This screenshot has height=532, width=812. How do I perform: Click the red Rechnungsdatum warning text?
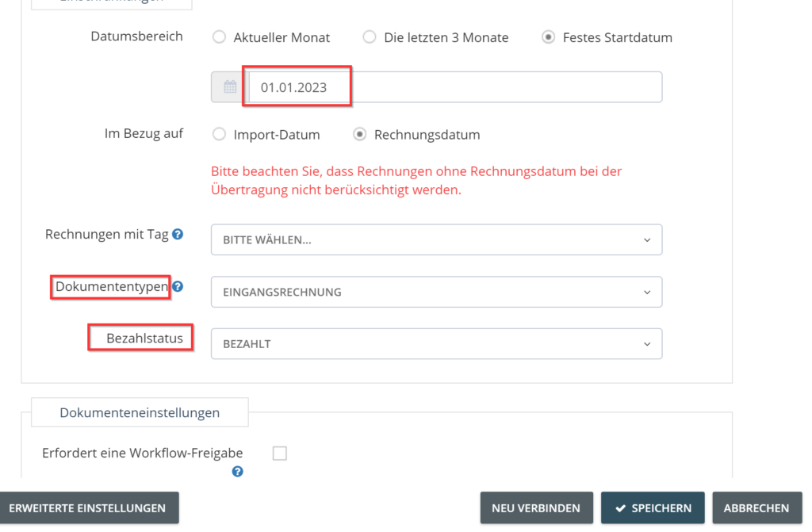tap(416, 180)
